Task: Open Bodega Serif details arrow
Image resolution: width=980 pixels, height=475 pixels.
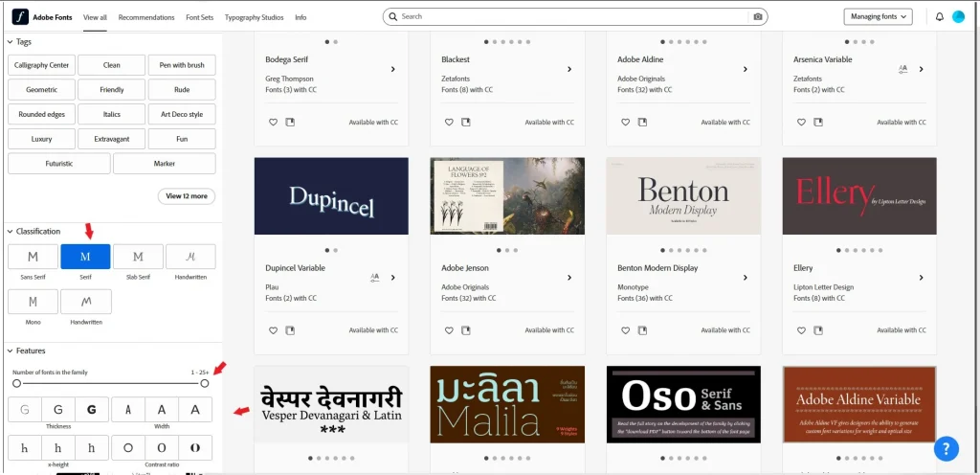Action: pos(393,69)
